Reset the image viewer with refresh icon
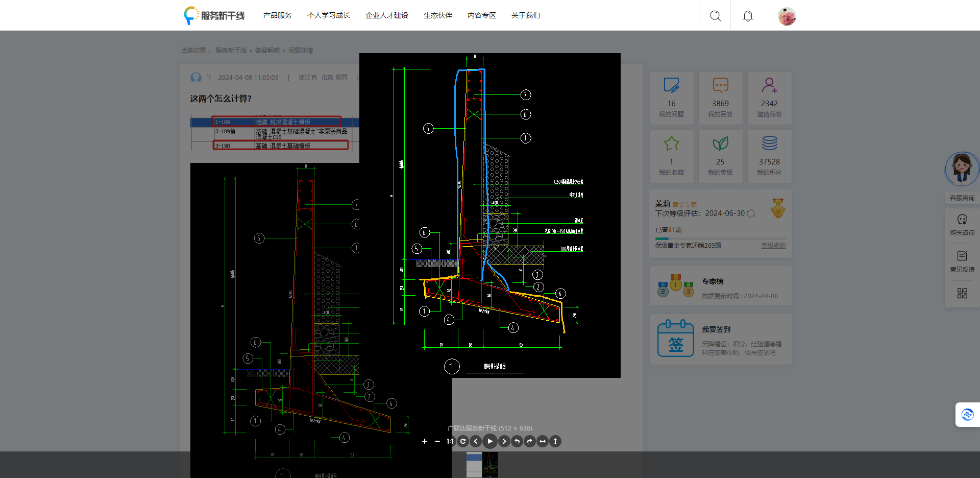980x478 pixels. coord(463,441)
